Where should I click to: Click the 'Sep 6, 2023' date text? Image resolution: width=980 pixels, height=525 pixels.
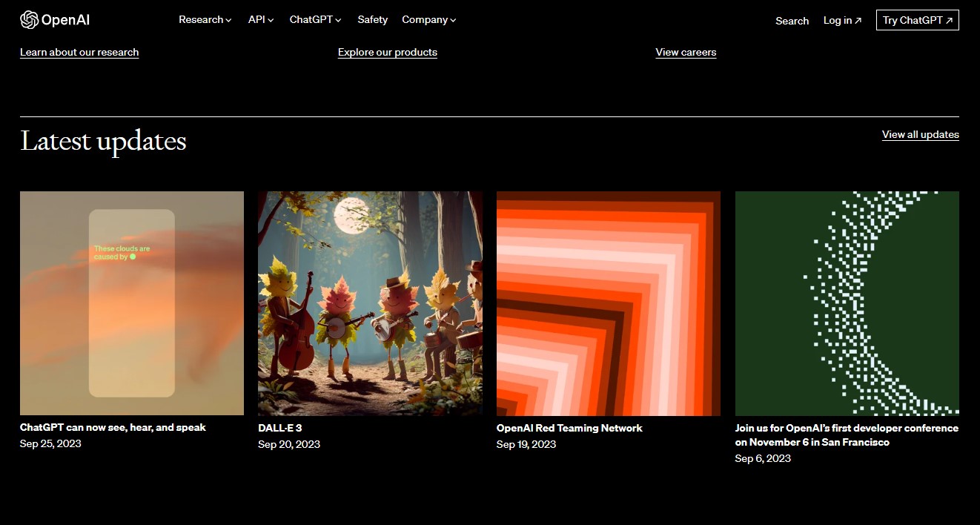(763, 458)
